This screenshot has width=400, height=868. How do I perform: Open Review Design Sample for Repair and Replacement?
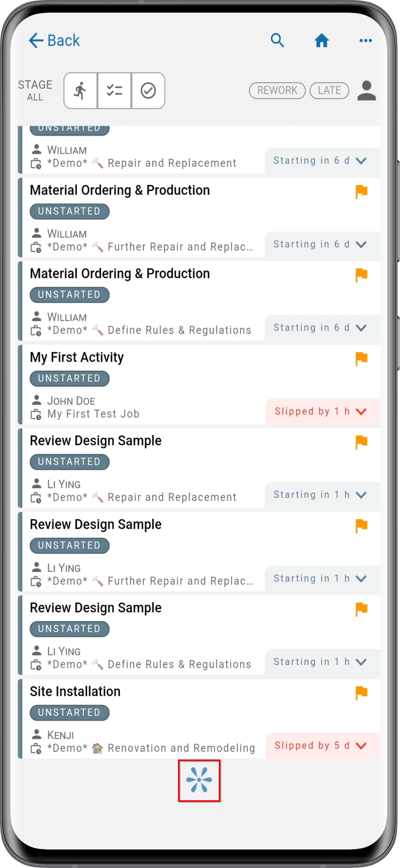point(96,441)
